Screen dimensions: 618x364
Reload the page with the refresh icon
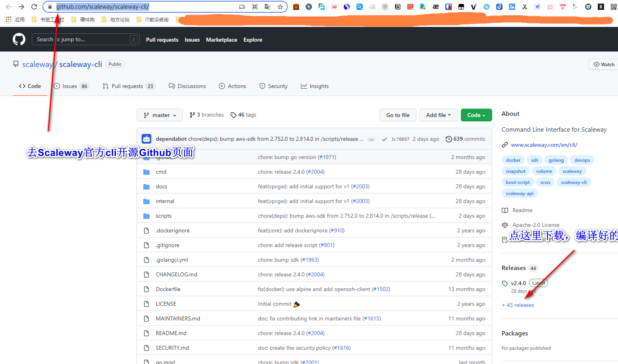click(34, 7)
